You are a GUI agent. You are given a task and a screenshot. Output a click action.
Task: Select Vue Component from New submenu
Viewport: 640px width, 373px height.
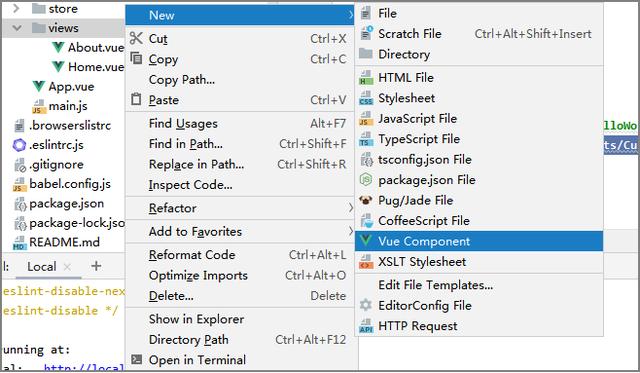[x=479, y=241]
